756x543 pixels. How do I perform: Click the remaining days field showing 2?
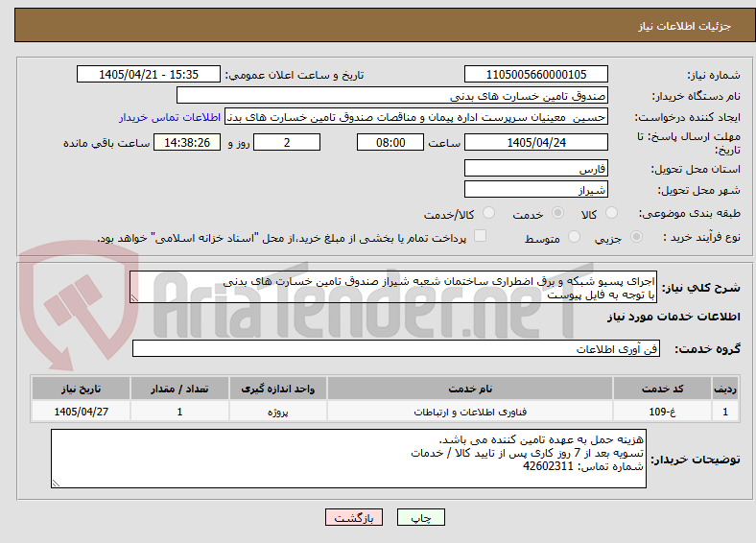(x=287, y=142)
